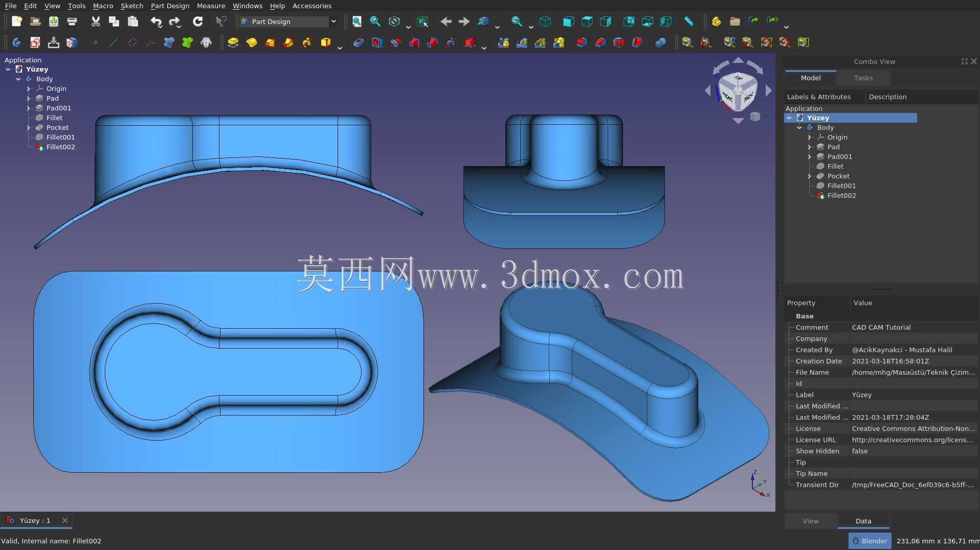Click the Datum Point tool icon
Screen dimensions: 980x550
(x=96, y=42)
